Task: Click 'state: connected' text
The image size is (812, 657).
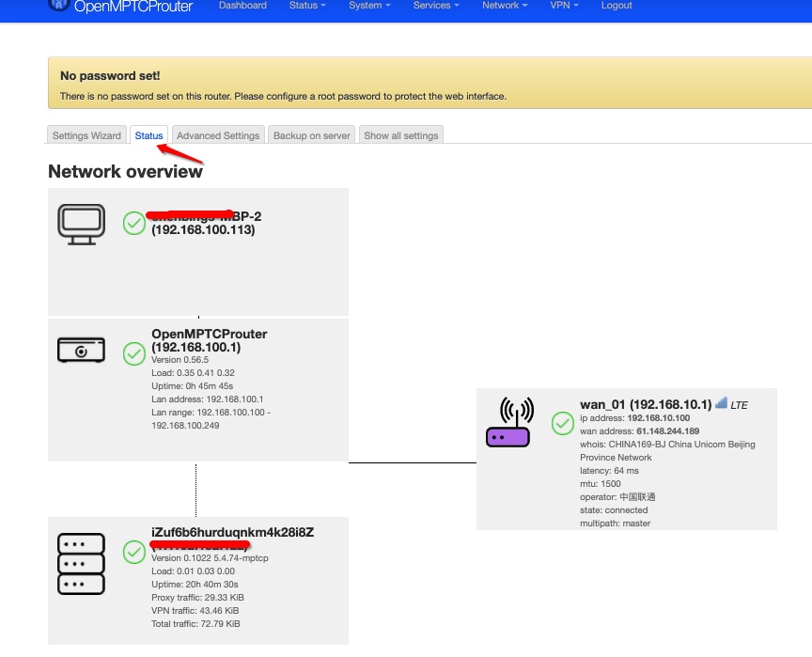Action: [x=614, y=510]
